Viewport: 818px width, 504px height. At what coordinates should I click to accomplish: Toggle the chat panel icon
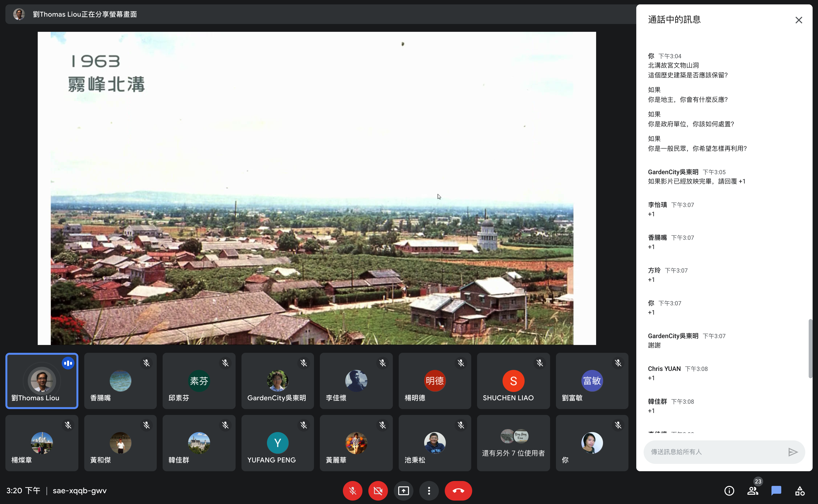[x=776, y=491]
